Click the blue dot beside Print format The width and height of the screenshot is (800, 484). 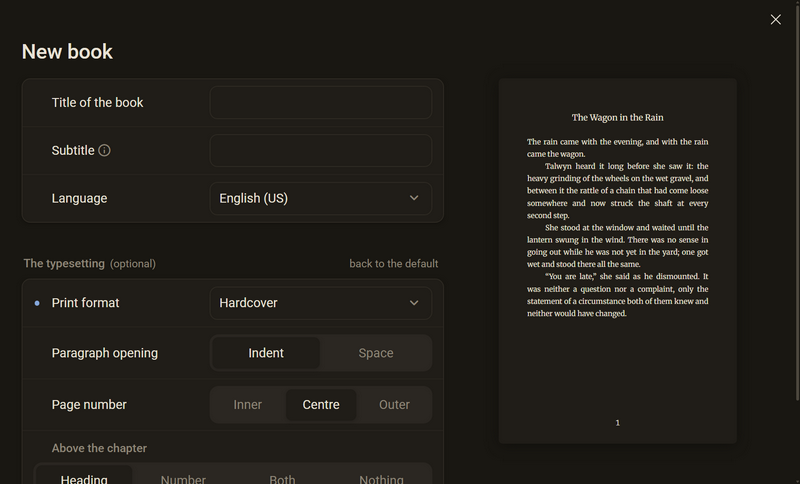(37, 303)
